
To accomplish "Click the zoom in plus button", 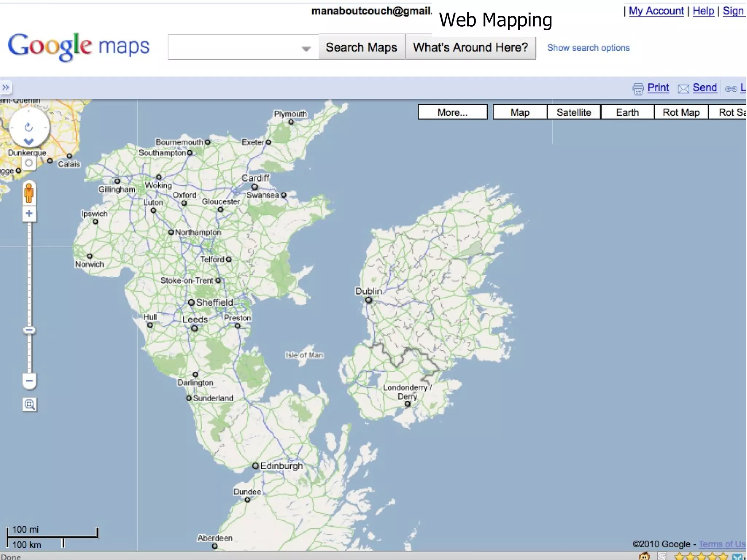I will click(x=29, y=214).
